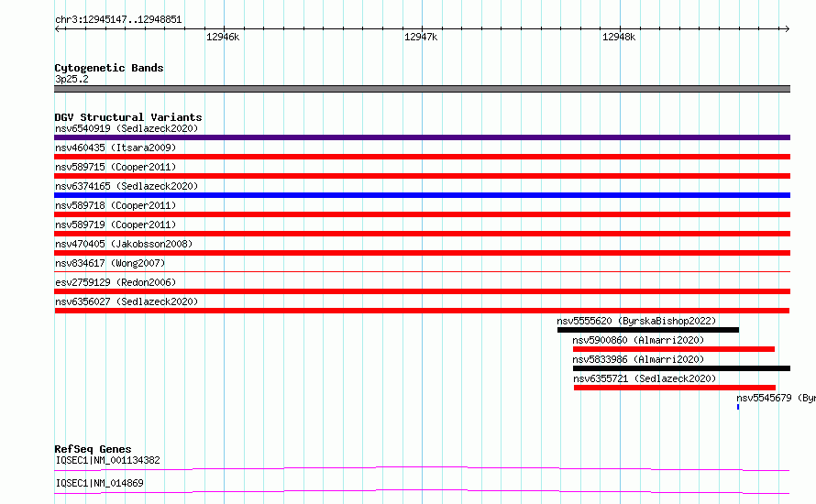Select the purple nsv6540919 variant bar
This screenshot has height=504, width=816.
tap(422, 137)
